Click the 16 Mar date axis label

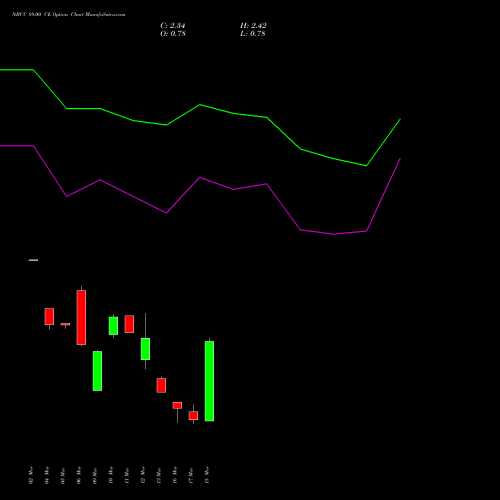coord(175,475)
